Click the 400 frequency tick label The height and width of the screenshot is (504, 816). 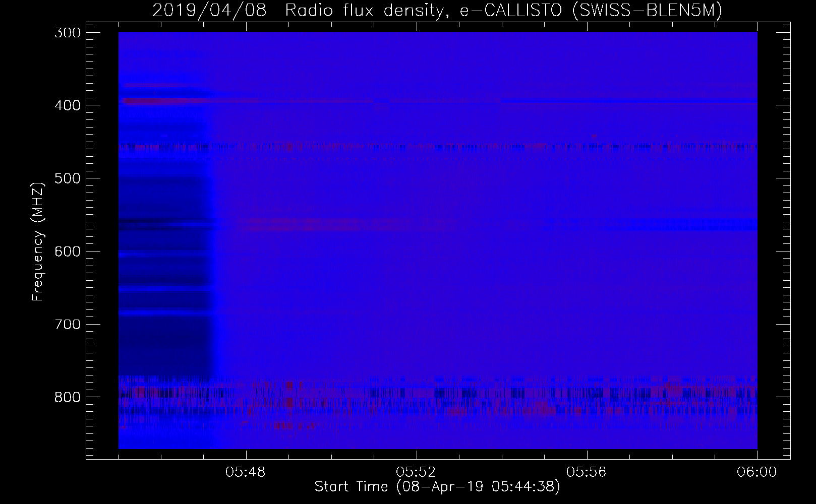[x=67, y=105]
